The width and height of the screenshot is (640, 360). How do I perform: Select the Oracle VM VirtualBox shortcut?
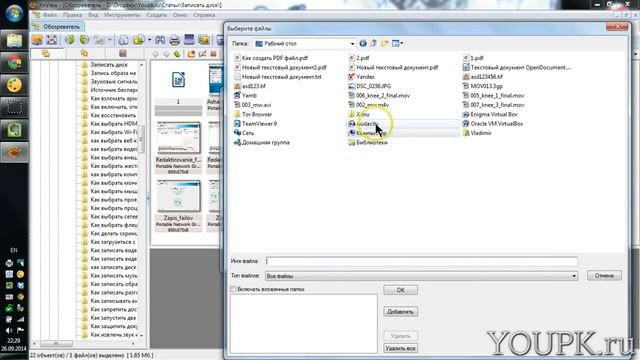pos(493,124)
